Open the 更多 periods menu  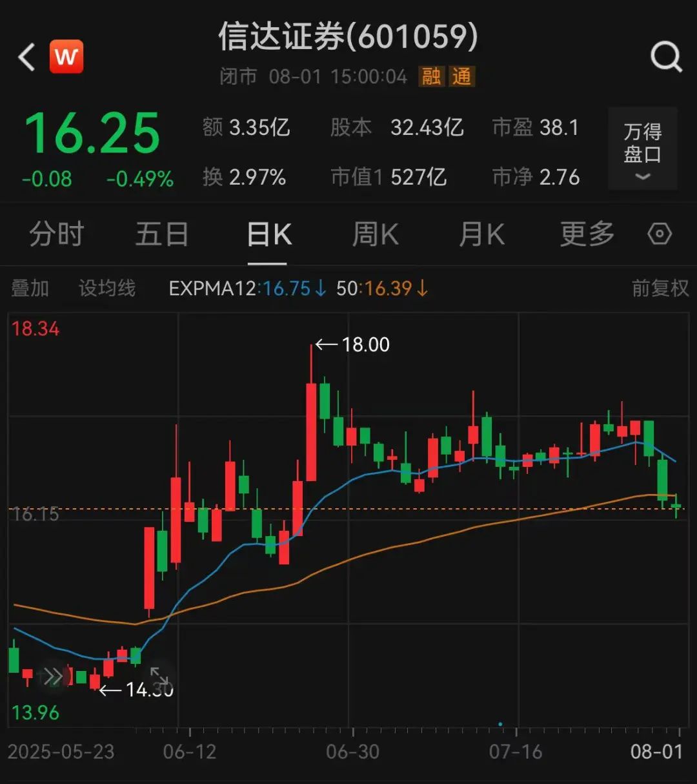coord(587,234)
